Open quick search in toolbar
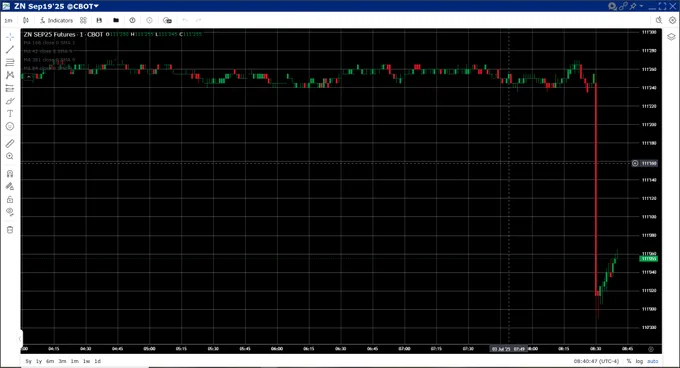Viewport: 680px width, 368px height. (x=659, y=20)
